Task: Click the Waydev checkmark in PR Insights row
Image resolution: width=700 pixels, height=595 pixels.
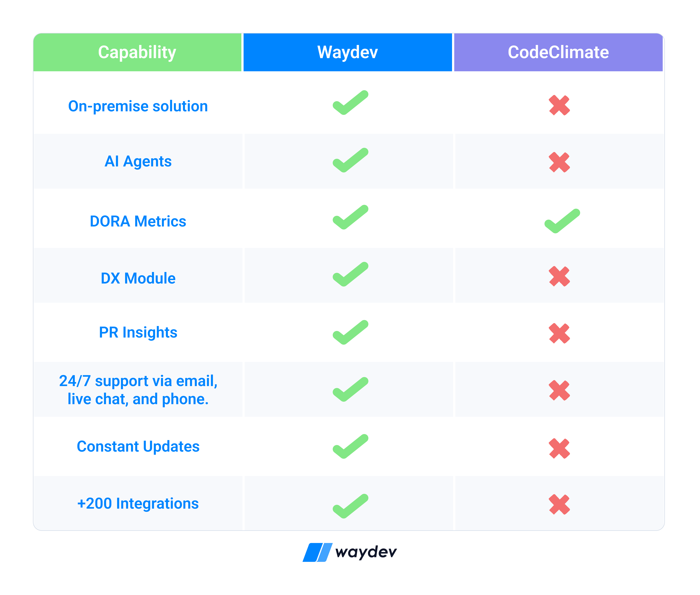Action: (350, 332)
